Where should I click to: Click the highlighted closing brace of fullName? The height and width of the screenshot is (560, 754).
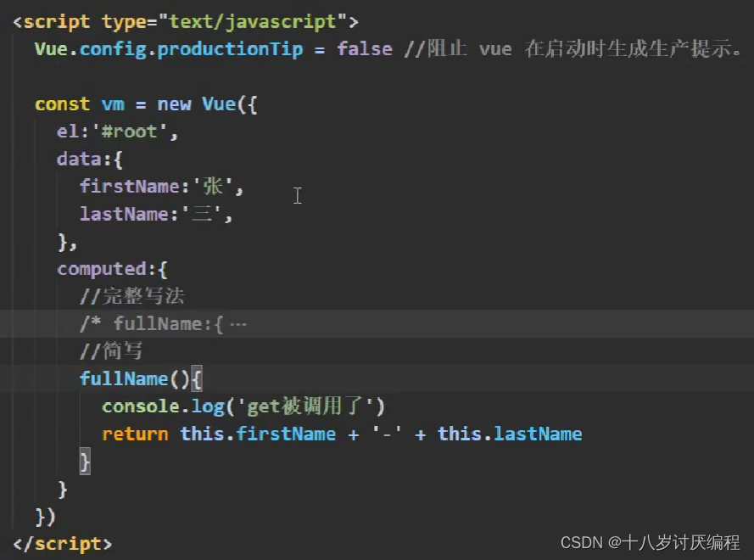click(x=85, y=462)
